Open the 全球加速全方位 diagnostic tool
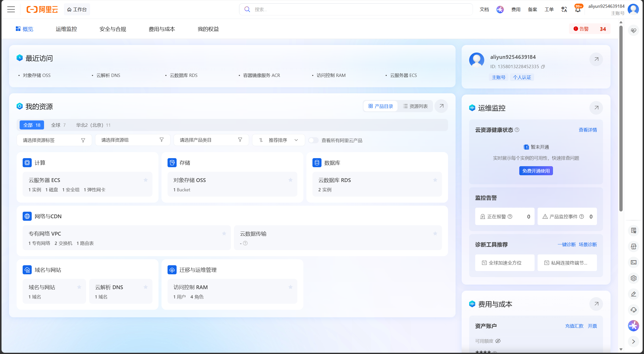 [x=505, y=263]
